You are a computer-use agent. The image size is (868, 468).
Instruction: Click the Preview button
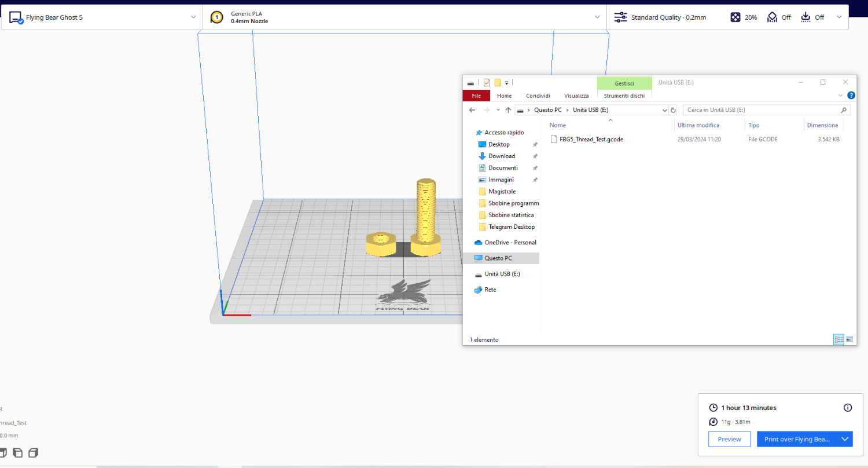(x=729, y=439)
